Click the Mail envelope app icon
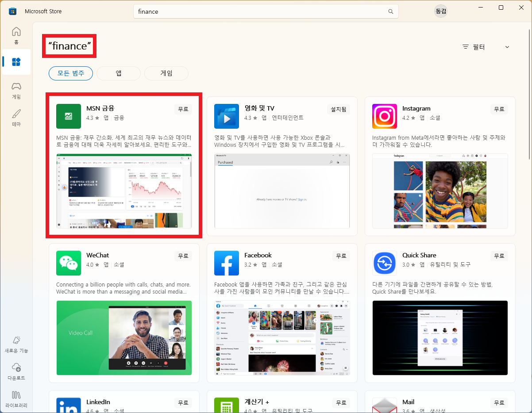 tap(385, 405)
